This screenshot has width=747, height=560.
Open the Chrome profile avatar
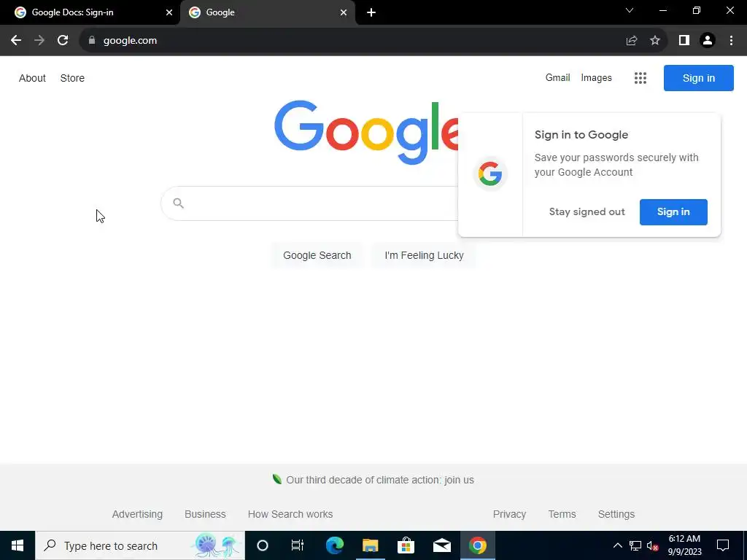(708, 41)
